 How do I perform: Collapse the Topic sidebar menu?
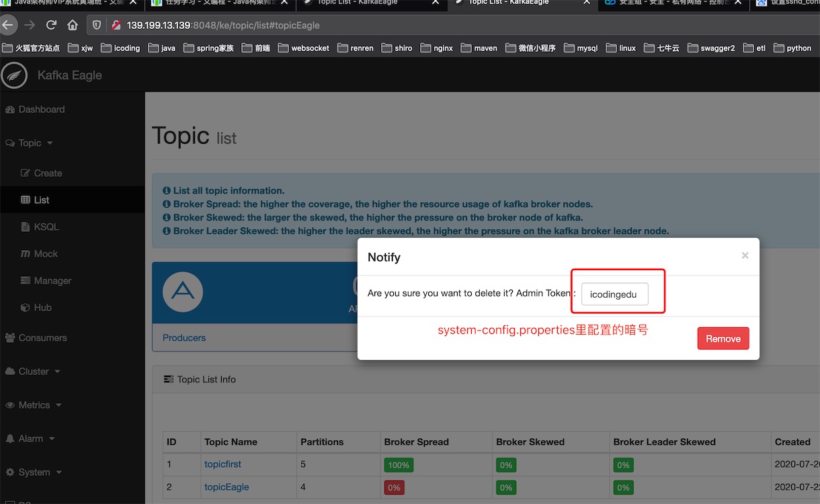[30, 143]
